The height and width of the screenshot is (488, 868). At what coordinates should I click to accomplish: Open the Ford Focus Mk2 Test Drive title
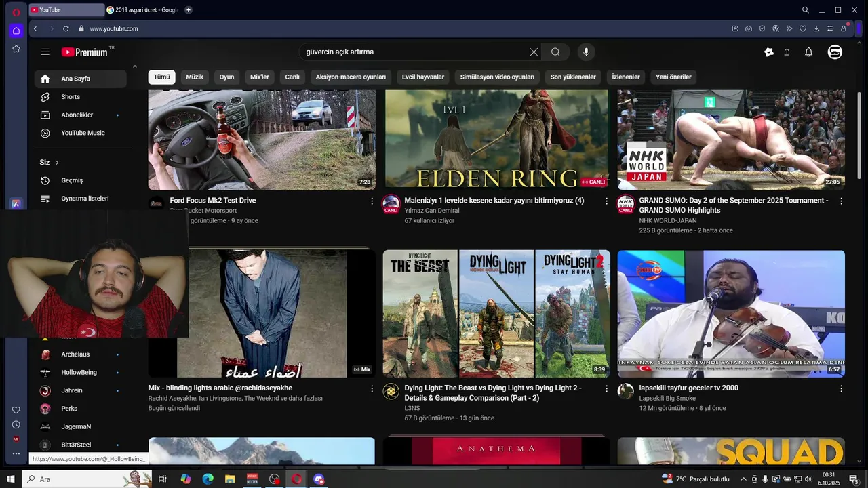pyautogui.click(x=213, y=201)
